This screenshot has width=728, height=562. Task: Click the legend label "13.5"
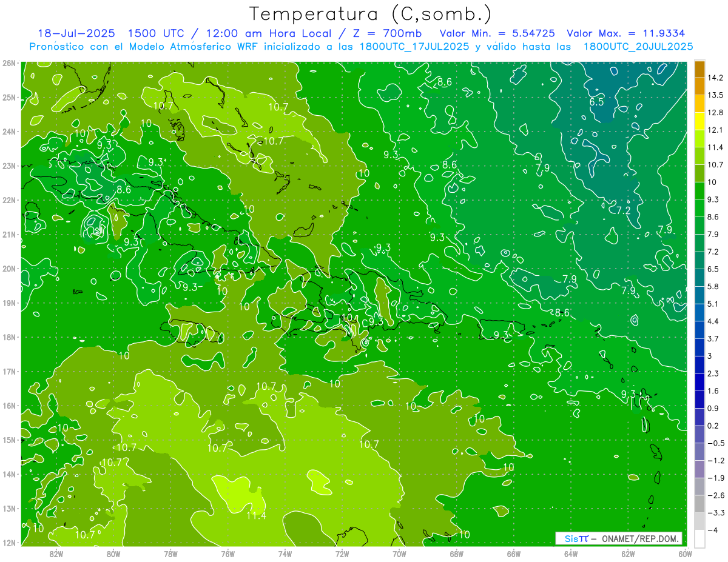coord(716,95)
